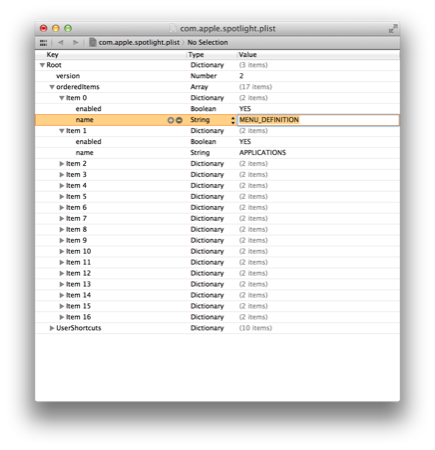Select name key under Item 1
The height and width of the screenshot is (450, 435).
tap(85, 153)
